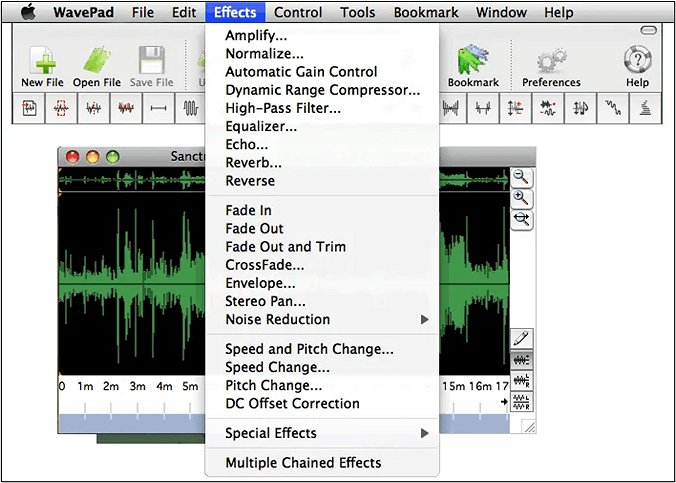Expand the Noise Reduction submenu
The image size is (676, 483).
pos(322,319)
